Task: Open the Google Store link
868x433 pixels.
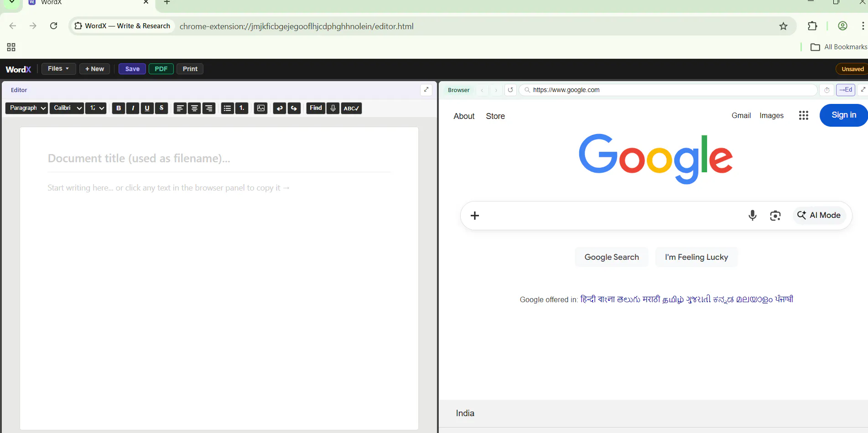Action: point(495,116)
